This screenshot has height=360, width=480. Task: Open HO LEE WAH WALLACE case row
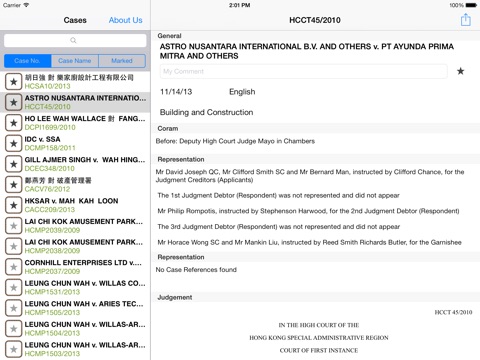(75, 123)
